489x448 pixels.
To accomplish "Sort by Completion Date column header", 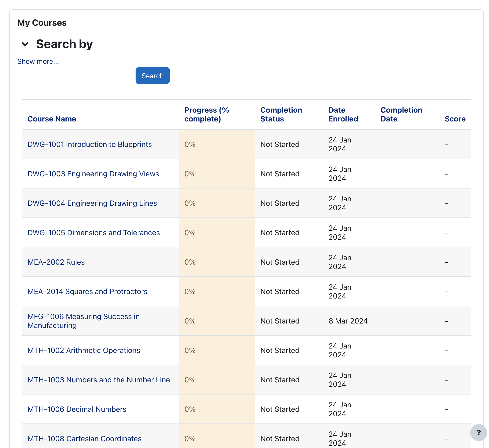I will click(x=401, y=114).
